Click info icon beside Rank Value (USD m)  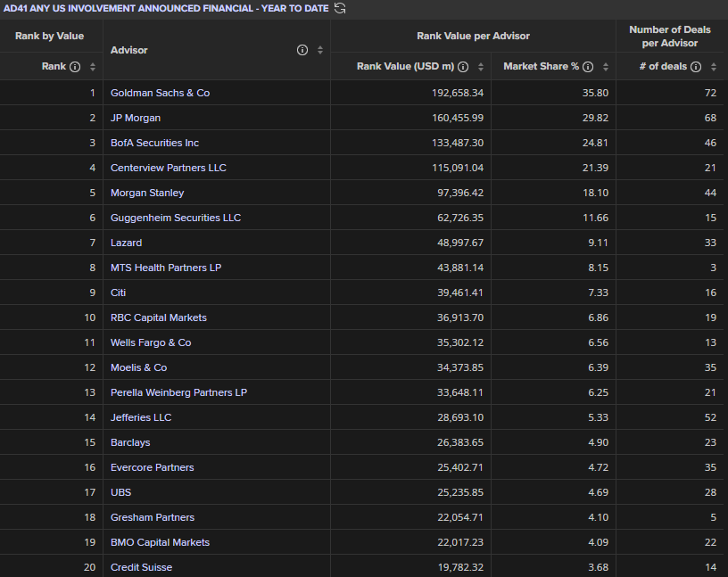click(x=464, y=67)
